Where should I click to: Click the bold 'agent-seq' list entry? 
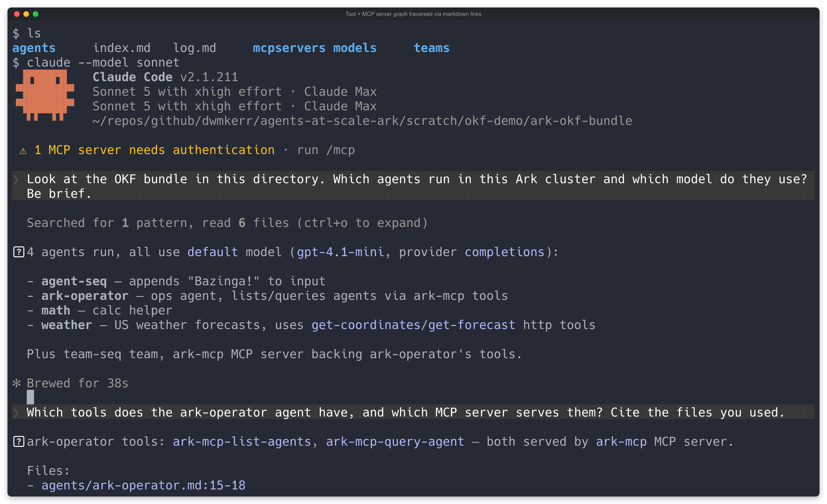click(74, 281)
